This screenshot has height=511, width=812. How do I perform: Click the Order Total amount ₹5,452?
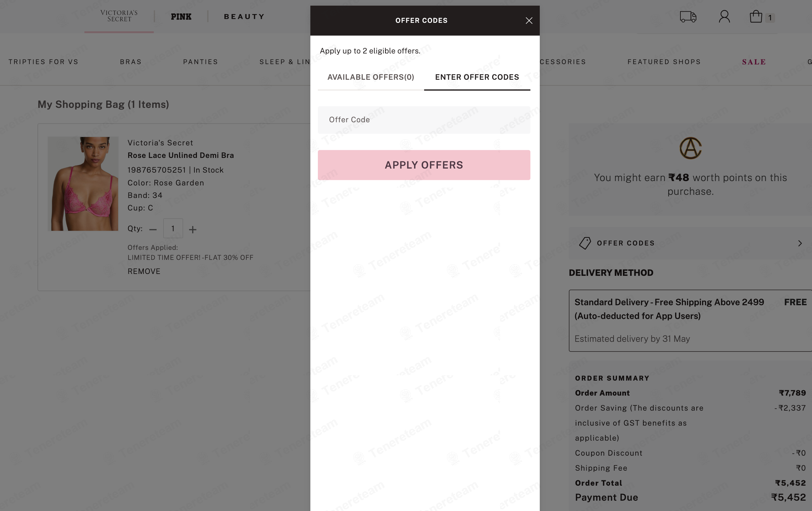[x=790, y=483]
